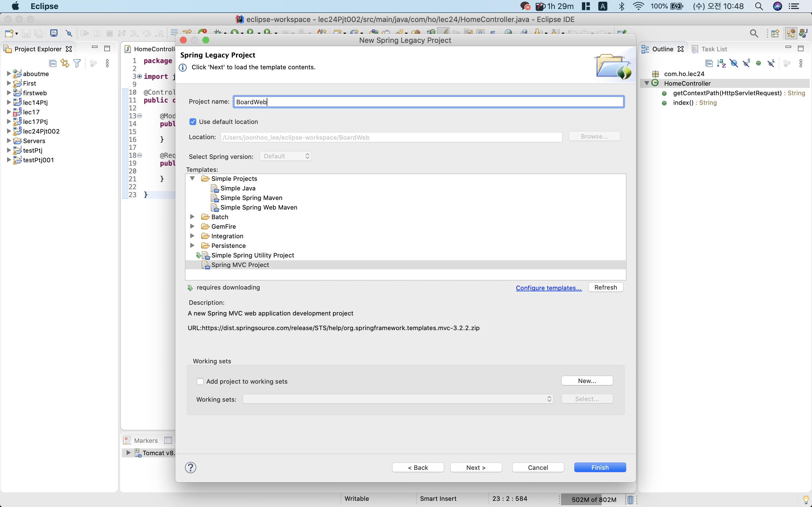Click the Configure templates link
812x507 pixels.
point(549,288)
